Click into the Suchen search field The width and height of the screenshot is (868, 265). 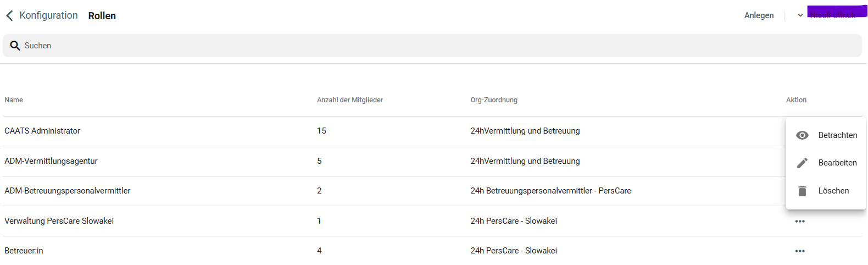(x=385, y=46)
